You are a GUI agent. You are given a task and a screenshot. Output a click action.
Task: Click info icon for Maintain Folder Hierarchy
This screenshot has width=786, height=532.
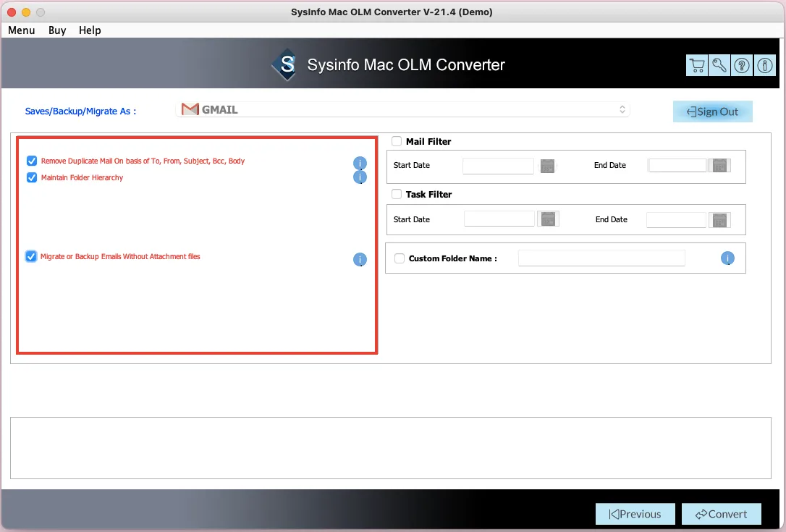360,177
